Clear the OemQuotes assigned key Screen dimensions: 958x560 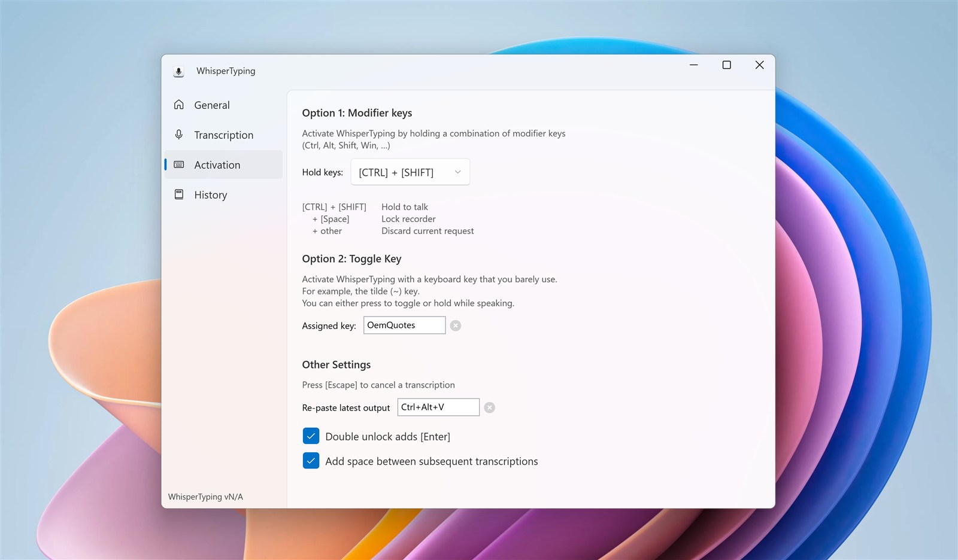[455, 325]
